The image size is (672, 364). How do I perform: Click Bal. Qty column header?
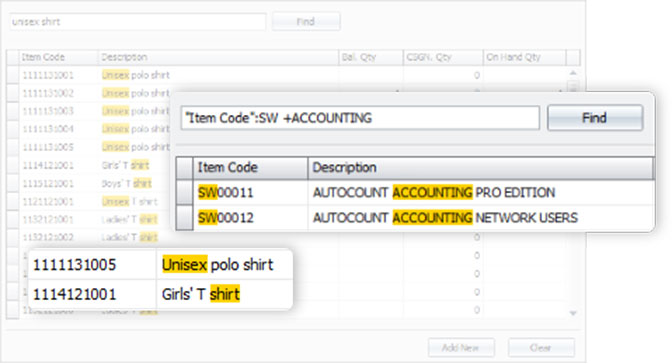(x=371, y=57)
